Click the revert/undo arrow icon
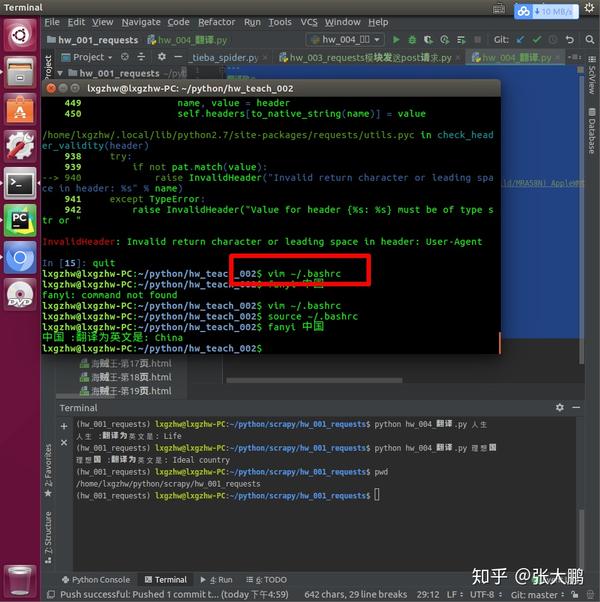The height and width of the screenshot is (602, 600). coord(570,40)
